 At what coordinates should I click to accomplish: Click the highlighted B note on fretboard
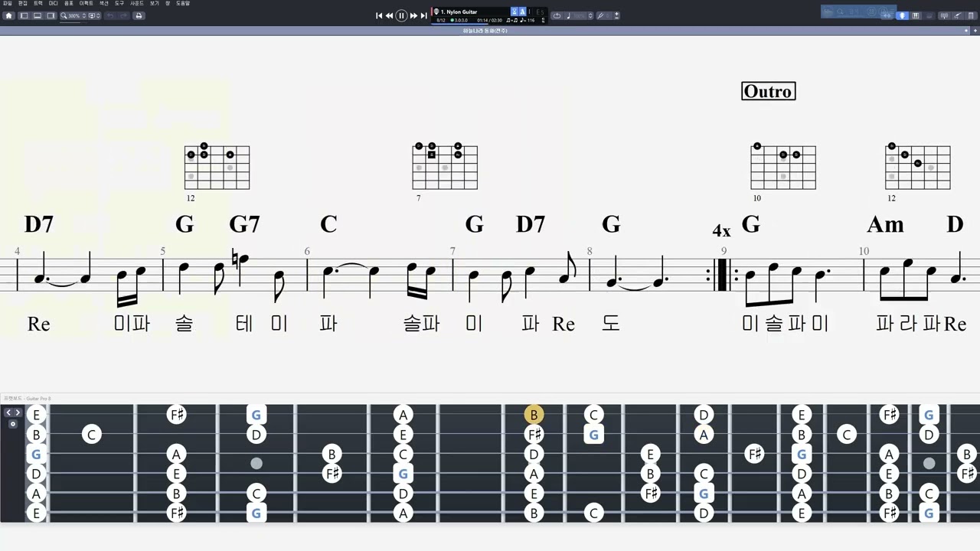tap(534, 415)
